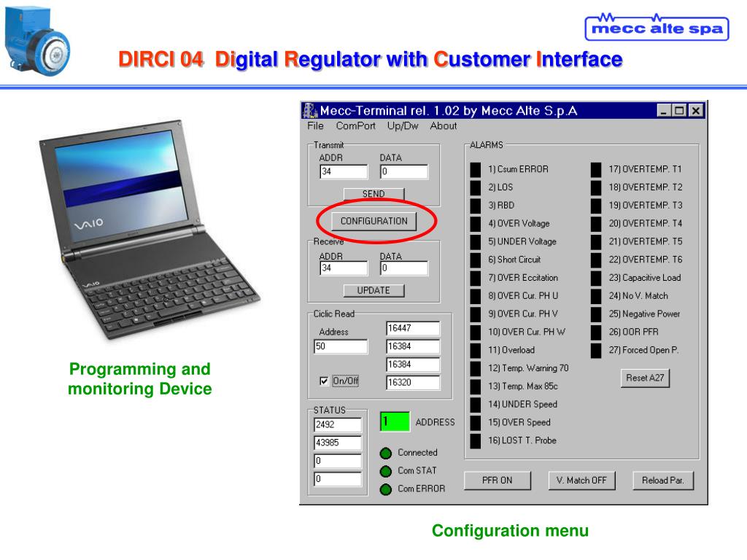Click the UNDER Voltage alarm indicator
The image size is (747, 560).
click(476, 242)
